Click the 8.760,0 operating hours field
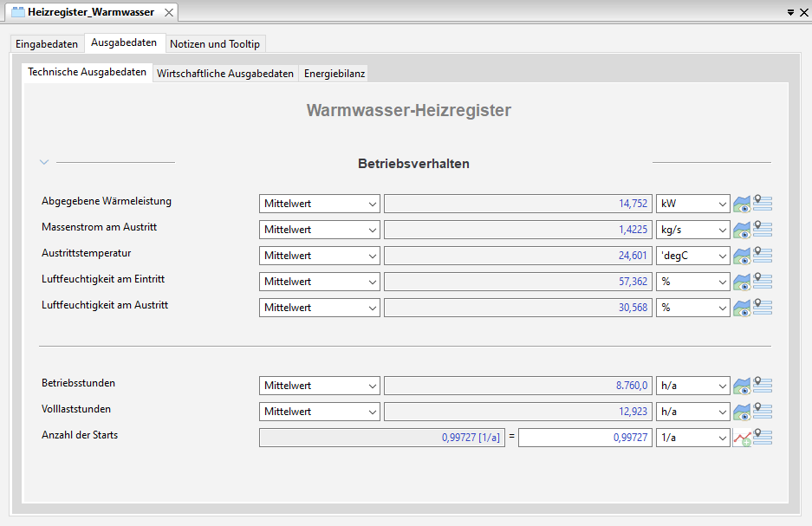812x526 pixels. 518,385
